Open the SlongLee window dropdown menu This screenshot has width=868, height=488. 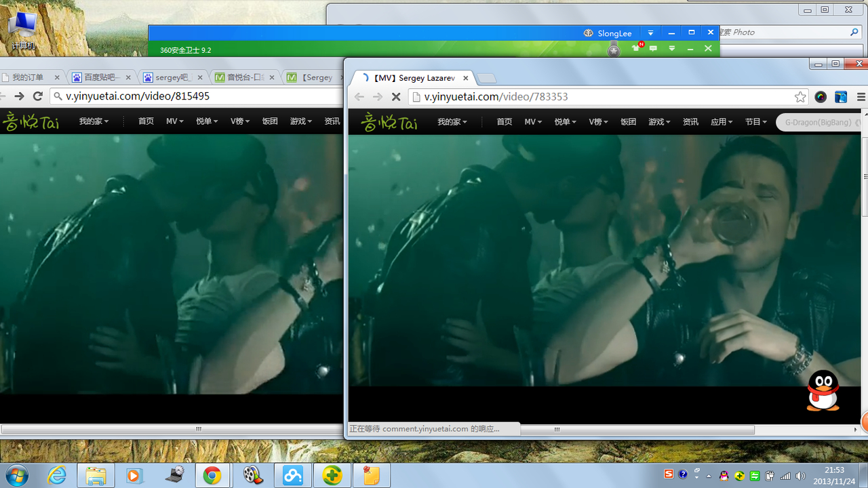pos(650,33)
